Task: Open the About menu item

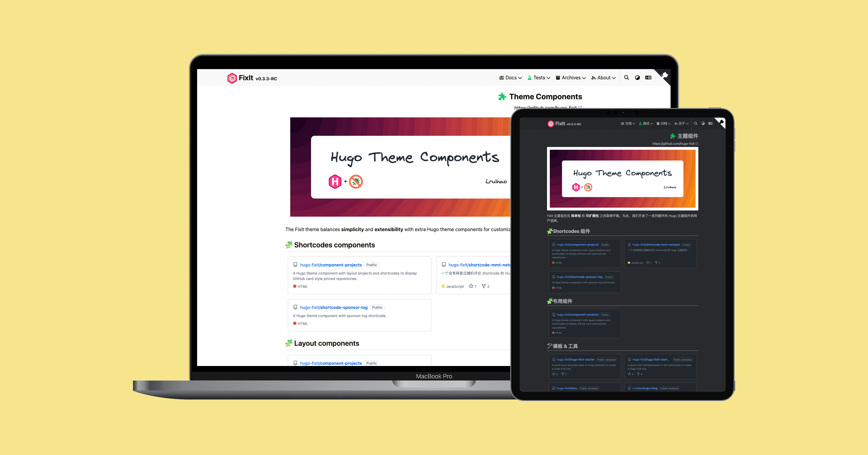Action: (600, 79)
